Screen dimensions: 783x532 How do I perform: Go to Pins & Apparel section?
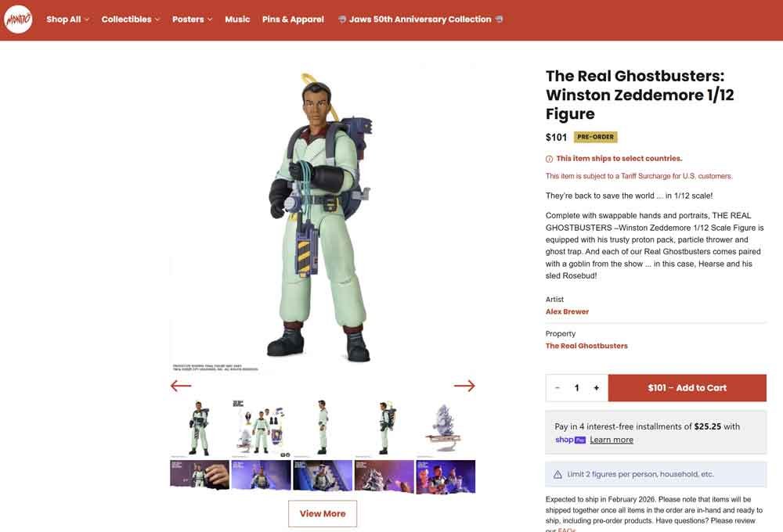point(293,20)
